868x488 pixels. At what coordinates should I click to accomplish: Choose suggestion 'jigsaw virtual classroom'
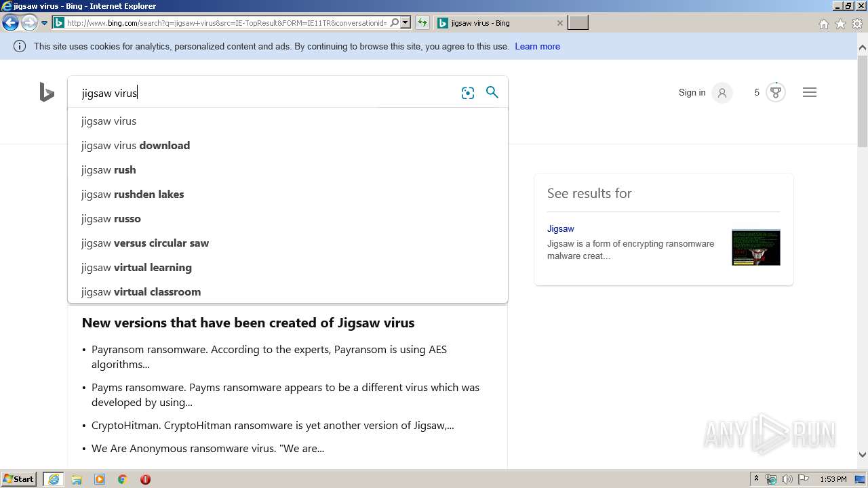pos(288,291)
